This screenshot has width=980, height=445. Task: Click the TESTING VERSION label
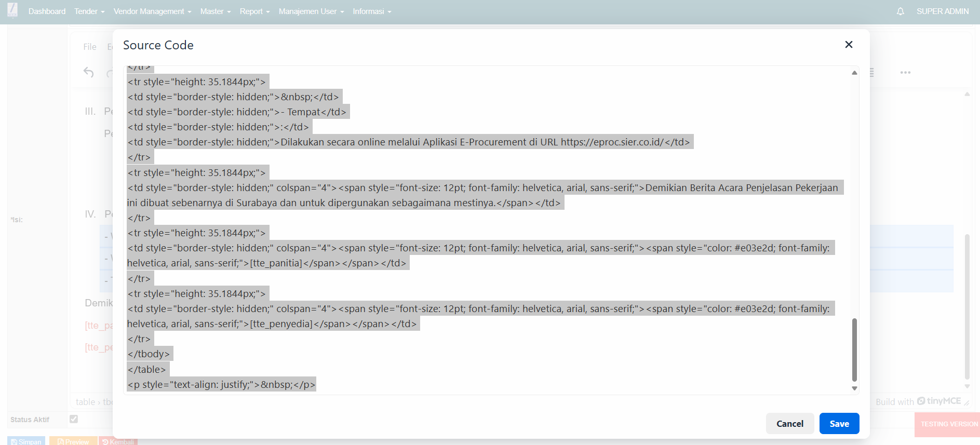click(949, 424)
